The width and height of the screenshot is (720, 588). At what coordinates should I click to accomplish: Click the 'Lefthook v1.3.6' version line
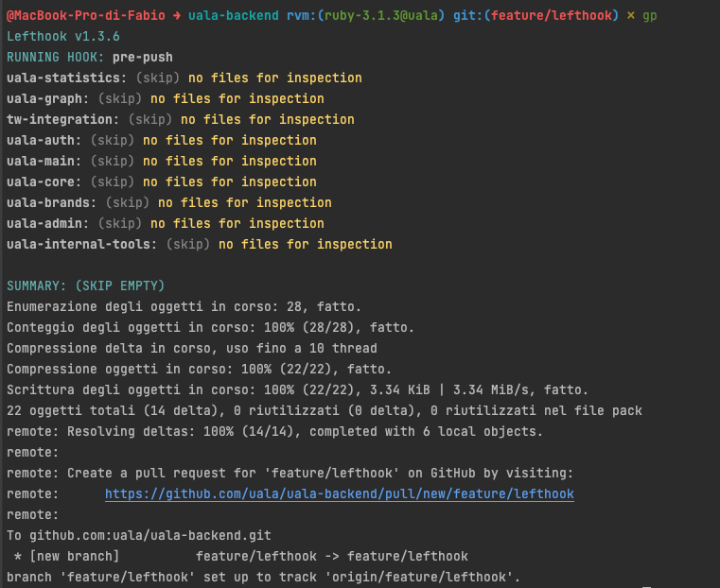tap(63, 36)
